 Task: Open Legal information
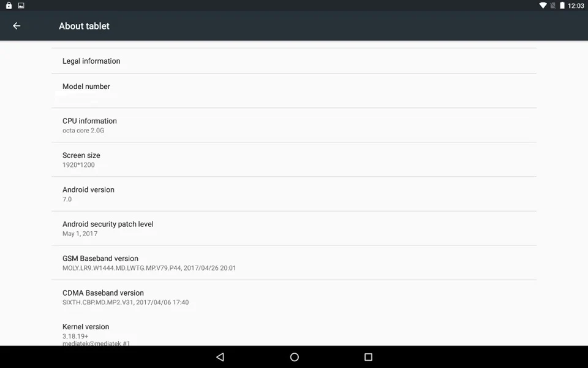coord(294,61)
